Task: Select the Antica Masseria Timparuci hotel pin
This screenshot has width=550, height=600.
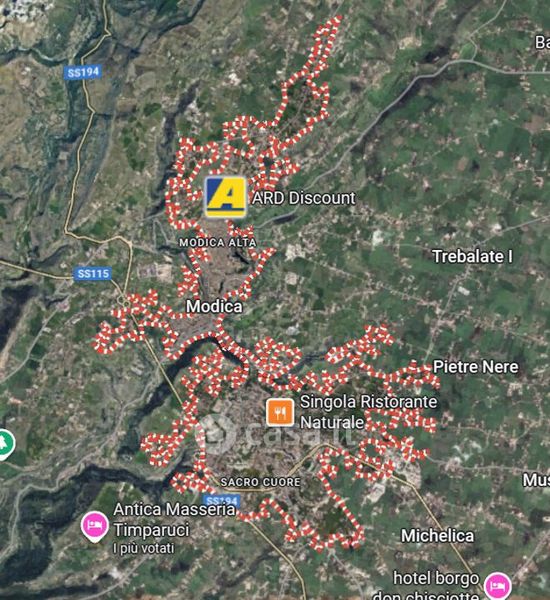Action: [94, 527]
